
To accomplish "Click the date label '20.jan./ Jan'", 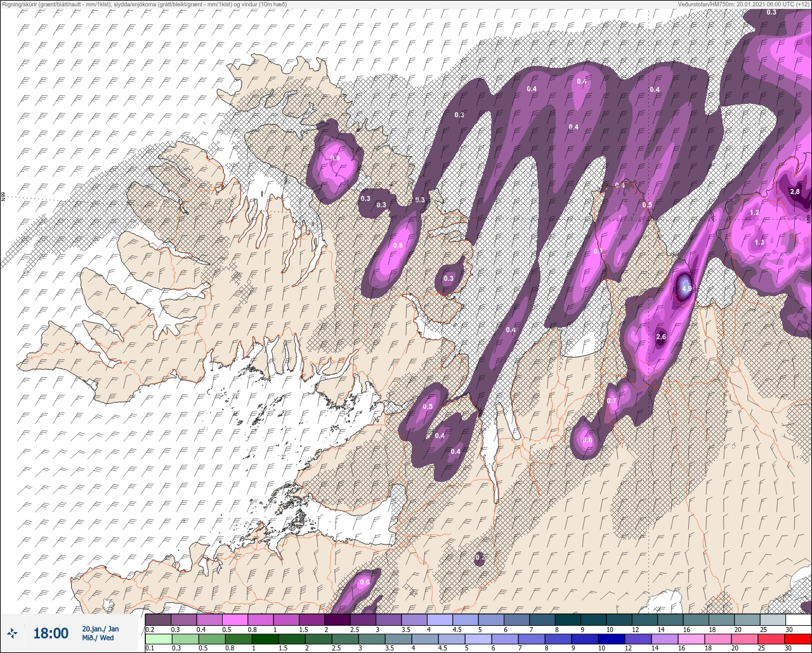I will click(x=100, y=628).
